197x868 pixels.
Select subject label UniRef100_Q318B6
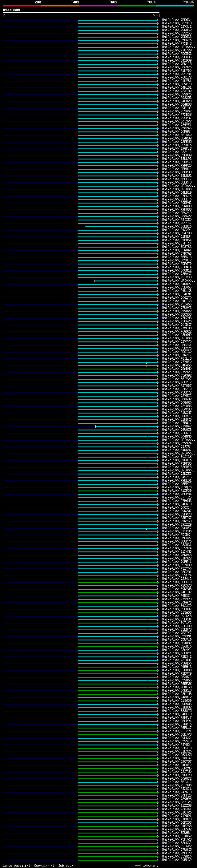tap(176, 406)
